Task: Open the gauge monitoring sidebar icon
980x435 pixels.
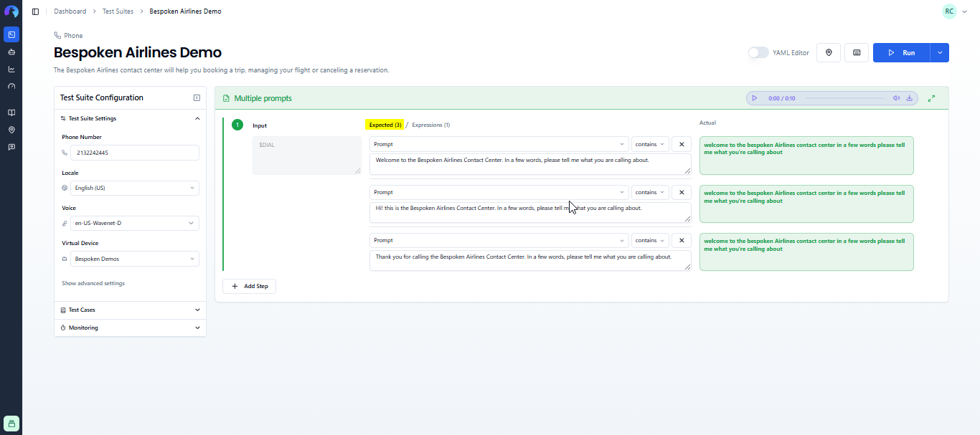Action: 11,87
